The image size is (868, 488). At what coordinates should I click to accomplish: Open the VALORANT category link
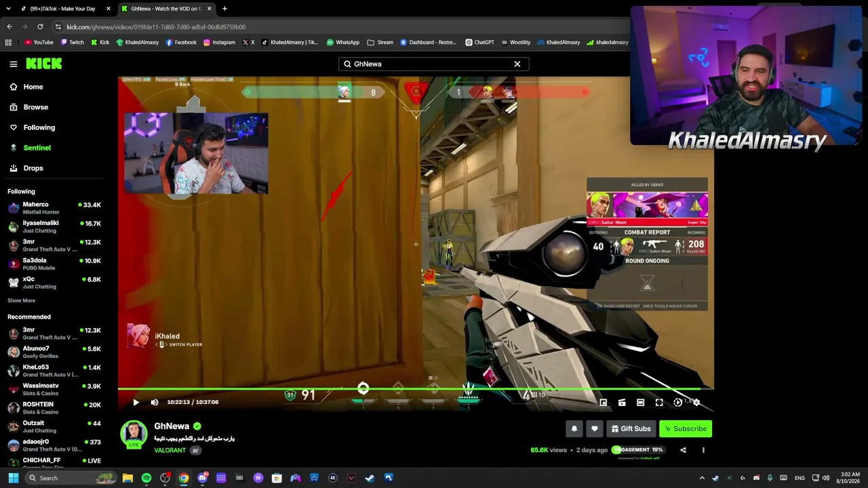(x=170, y=450)
